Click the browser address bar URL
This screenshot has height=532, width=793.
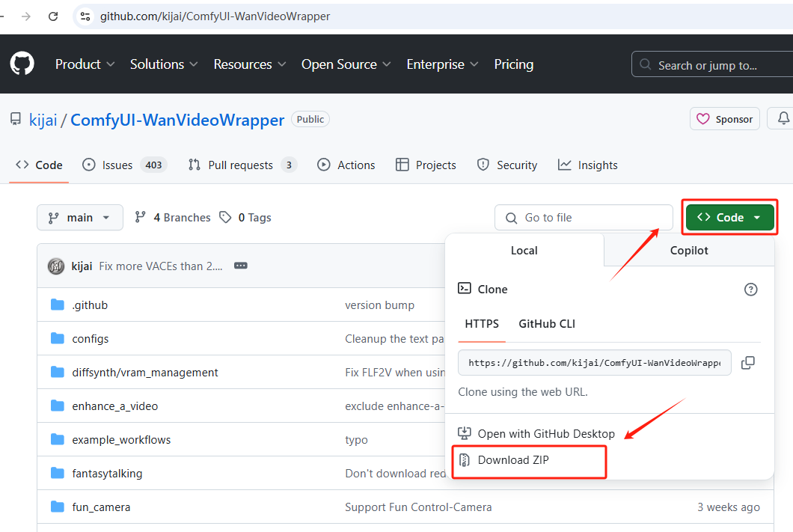click(x=215, y=16)
